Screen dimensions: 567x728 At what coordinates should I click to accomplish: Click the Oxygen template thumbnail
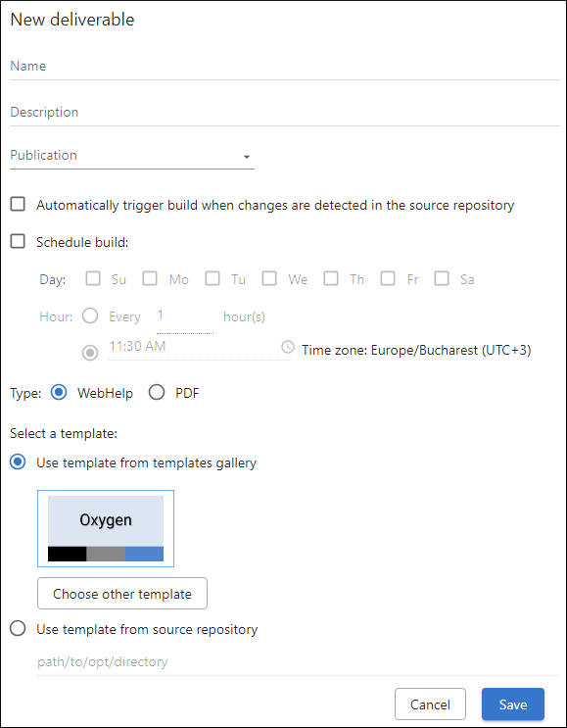106,528
